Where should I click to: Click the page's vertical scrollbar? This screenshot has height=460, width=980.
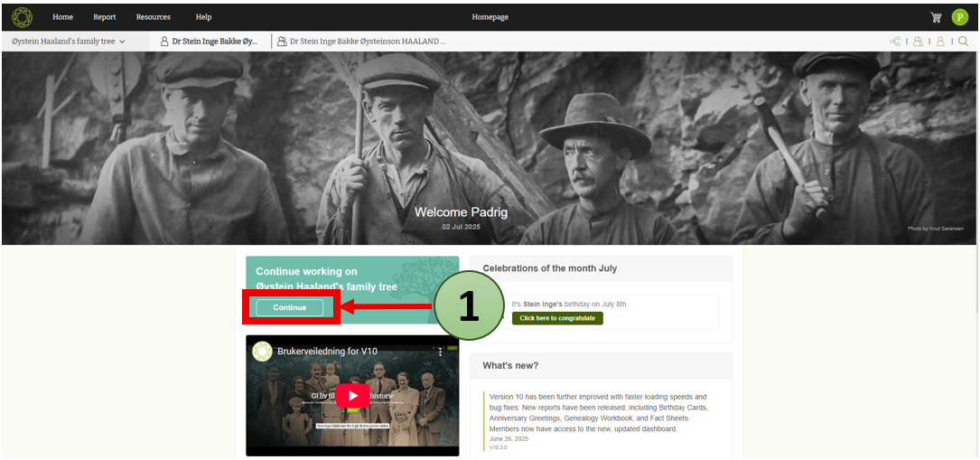975,181
